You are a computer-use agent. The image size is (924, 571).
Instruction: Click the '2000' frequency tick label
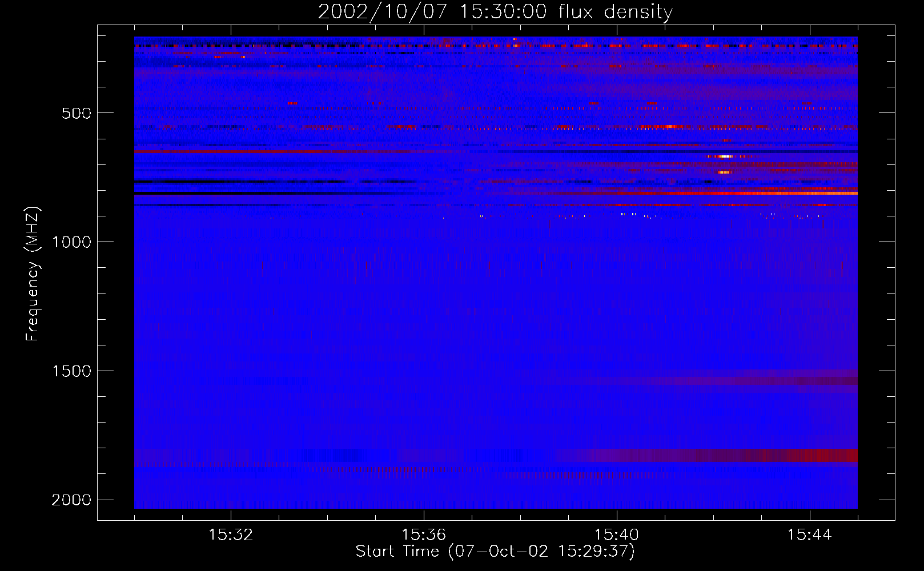71,500
